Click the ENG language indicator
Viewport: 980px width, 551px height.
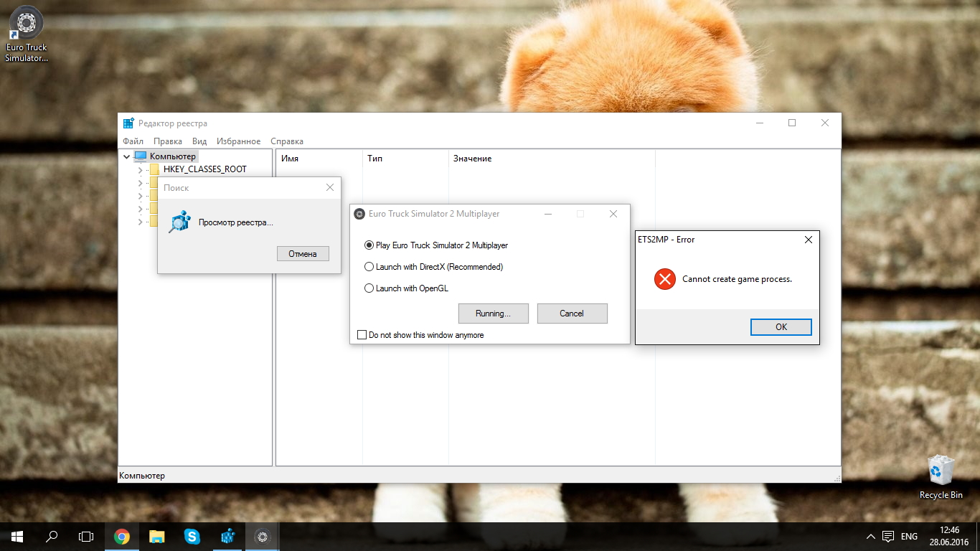pyautogui.click(x=909, y=536)
